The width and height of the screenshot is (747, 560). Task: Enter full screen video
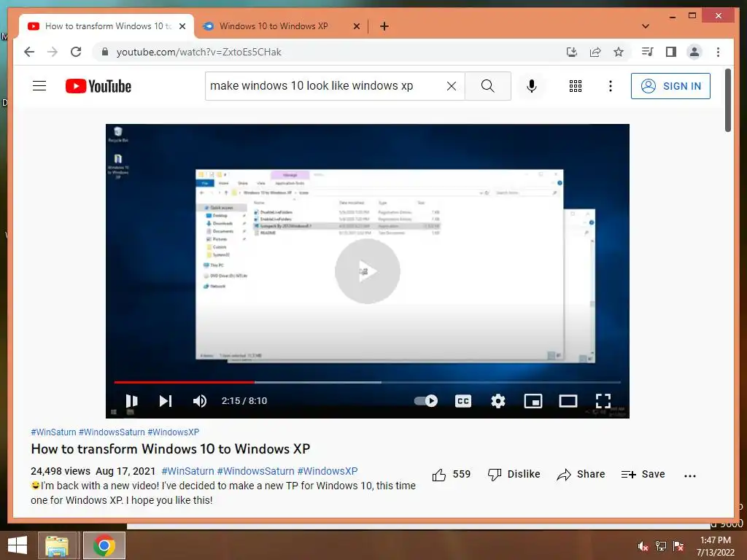pyautogui.click(x=603, y=401)
